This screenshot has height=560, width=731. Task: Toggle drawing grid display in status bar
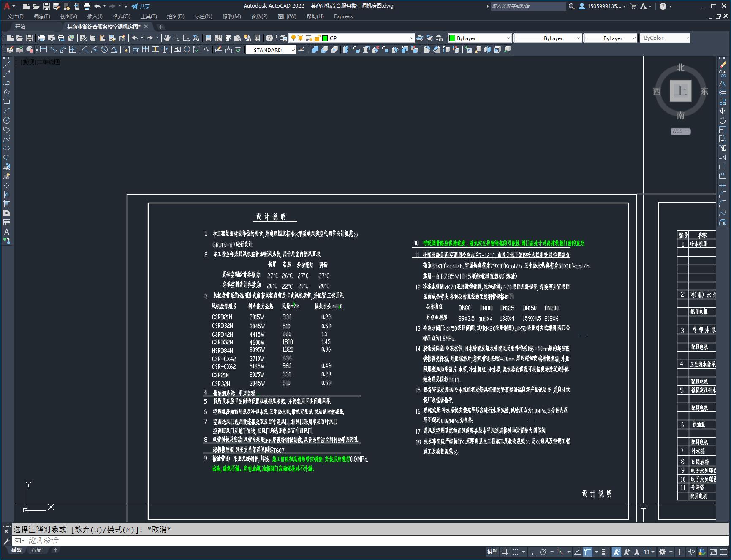click(x=505, y=552)
